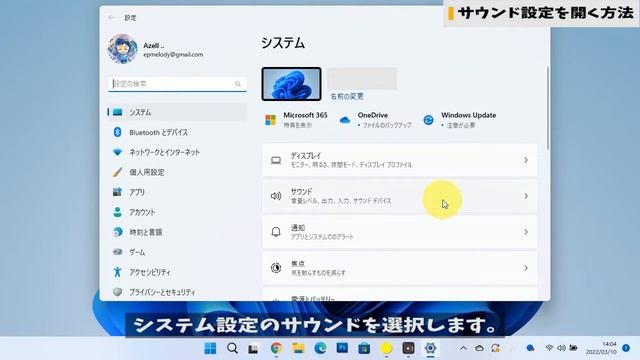This screenshot has height=360, width=640.
Task: Open taskbar Search
Action: [x=232, y=348]
